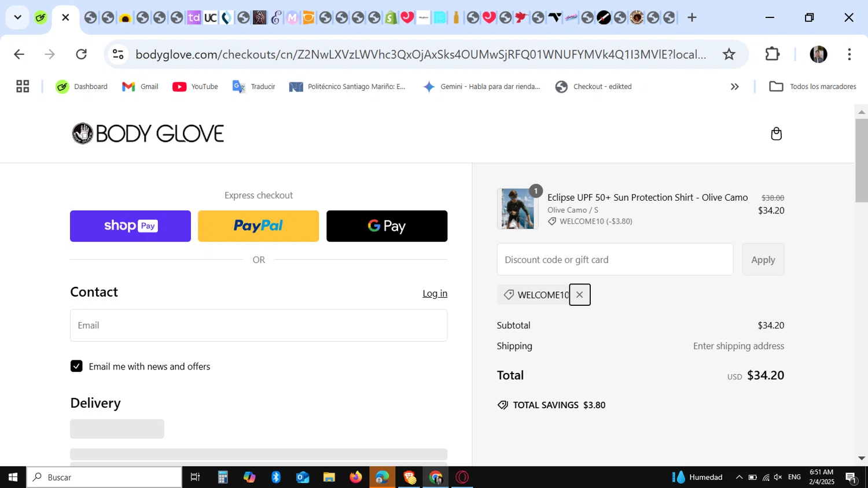Open the ENG language switcher
Viewport: 868px width, 488px height.
795,477
